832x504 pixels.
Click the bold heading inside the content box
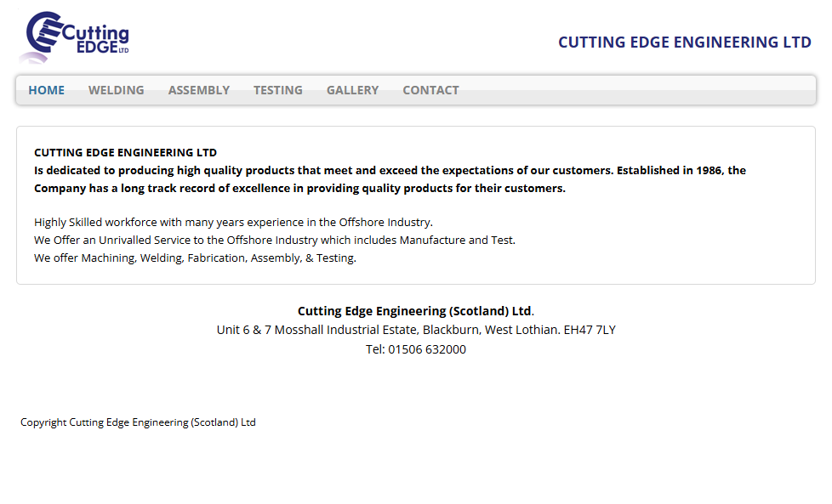pos(125,153)
